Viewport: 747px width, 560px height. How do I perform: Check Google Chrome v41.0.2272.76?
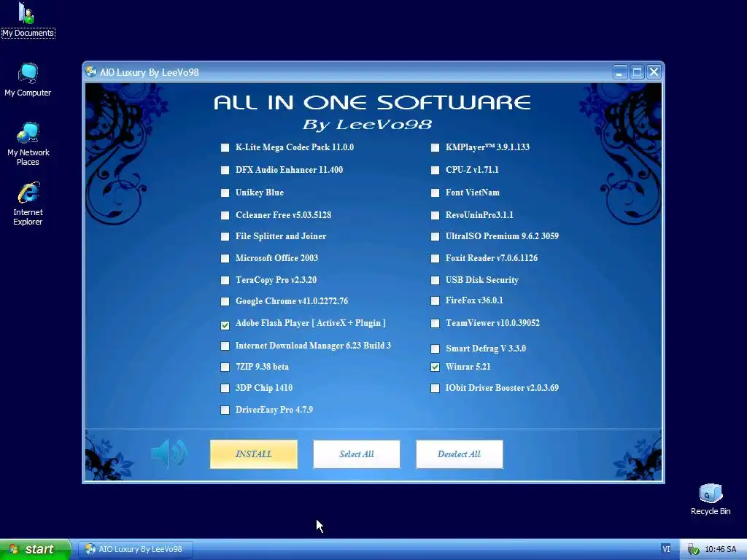[225, 301]
